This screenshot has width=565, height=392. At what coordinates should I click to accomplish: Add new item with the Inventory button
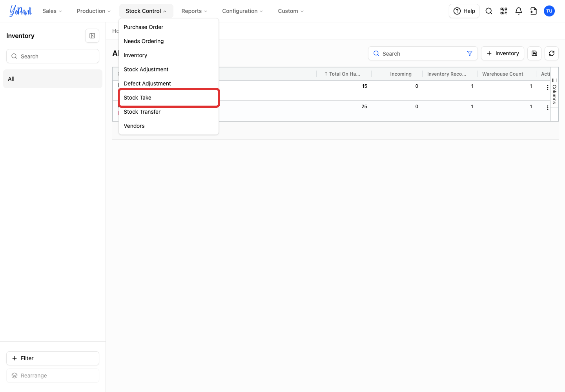[503, 53]
